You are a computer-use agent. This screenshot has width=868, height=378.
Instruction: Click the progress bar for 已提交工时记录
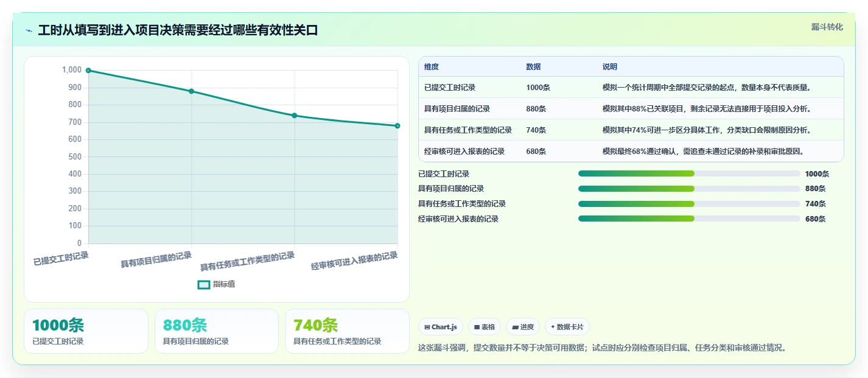tap(689, 173)
